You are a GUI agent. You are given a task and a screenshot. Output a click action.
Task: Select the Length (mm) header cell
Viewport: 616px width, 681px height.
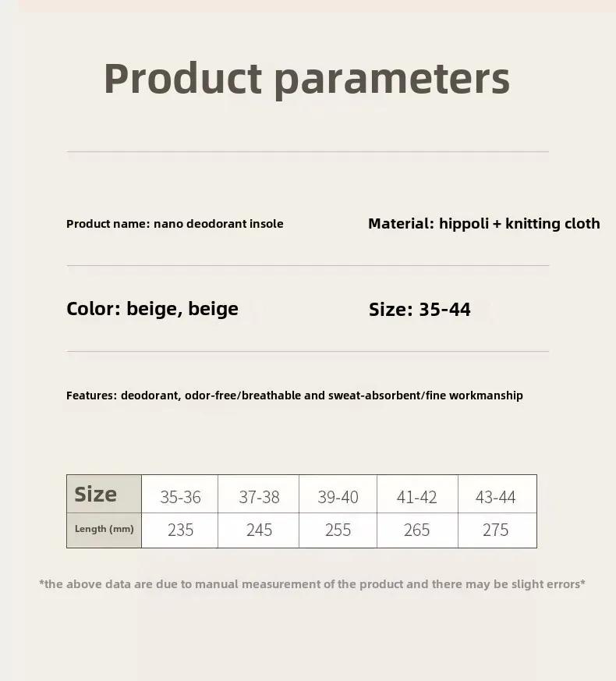104,530
